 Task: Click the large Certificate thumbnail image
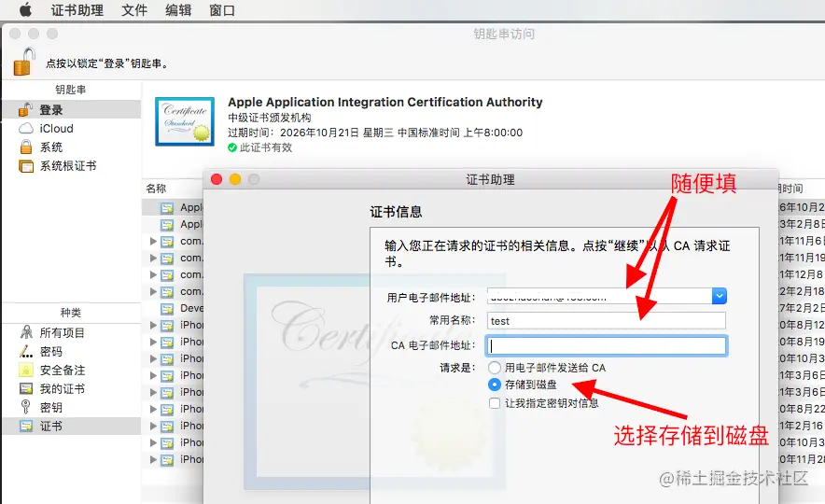click(185, 121)
